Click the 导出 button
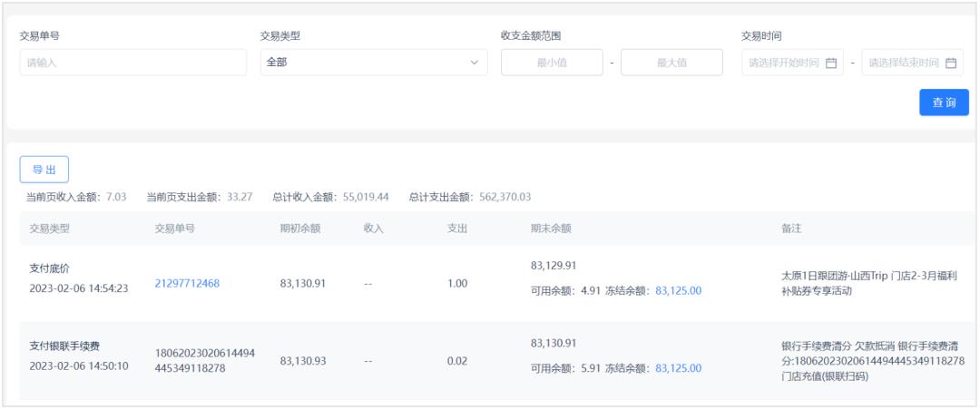The width and height of the screenshot is (980, 409). [44, 170]
